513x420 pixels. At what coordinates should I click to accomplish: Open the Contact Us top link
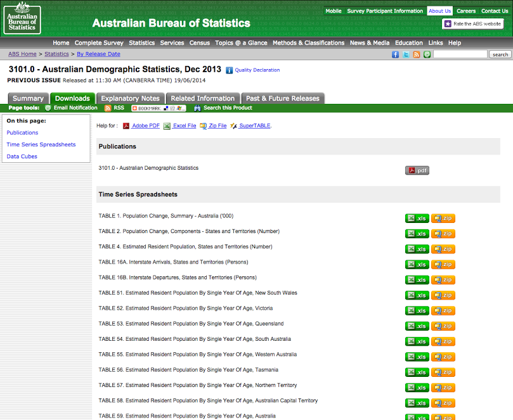point(495,11)
